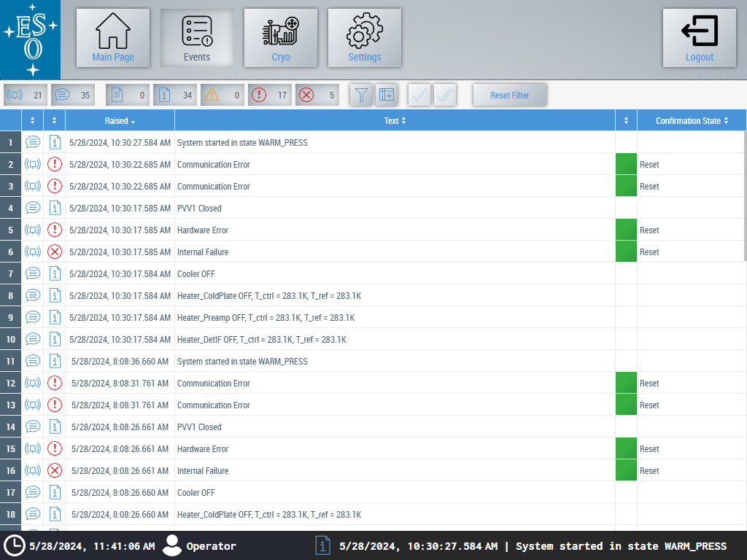Image resolution: width=747 pixels, height=560 pixels.
Task: Click the funnel filter icon
Action: 362,95
